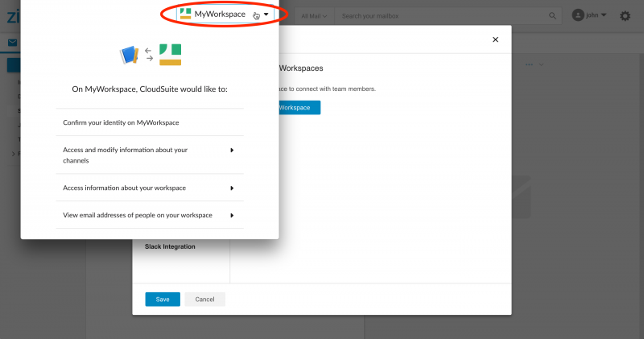Click the CloudSuite blue book app icon
The width and height of the screenshot is (644, 339).
[x=130, y=55]
